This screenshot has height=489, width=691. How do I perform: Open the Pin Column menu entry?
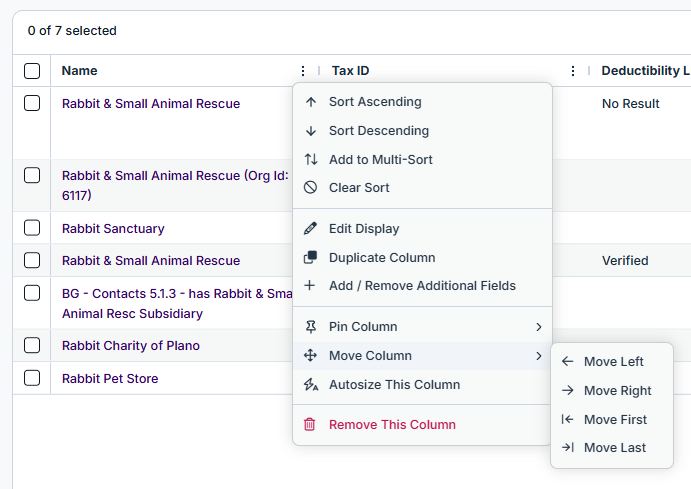tap(422, 326)
